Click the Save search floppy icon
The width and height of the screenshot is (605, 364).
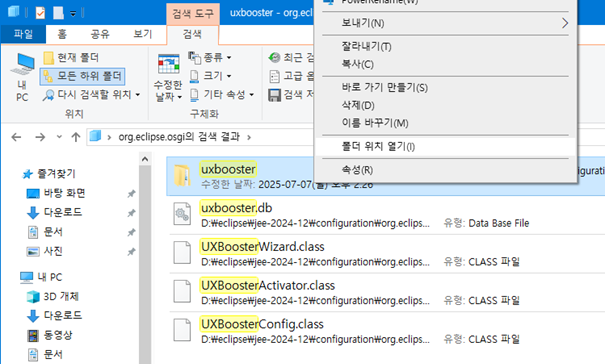274,95
